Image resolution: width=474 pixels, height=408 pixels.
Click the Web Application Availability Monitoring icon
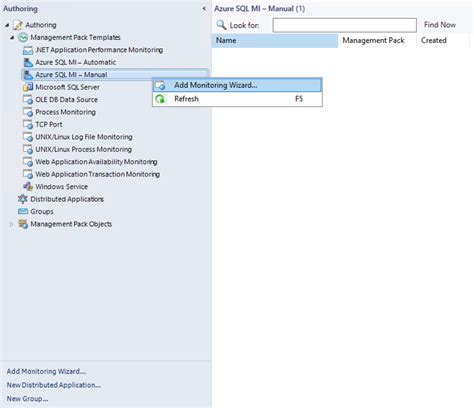(28, 162)
